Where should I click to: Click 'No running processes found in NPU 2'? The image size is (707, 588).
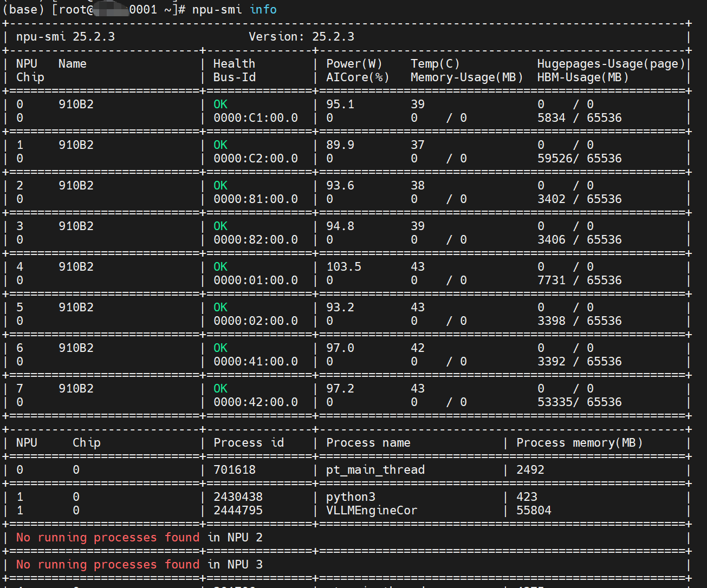(x=139, y=538)
